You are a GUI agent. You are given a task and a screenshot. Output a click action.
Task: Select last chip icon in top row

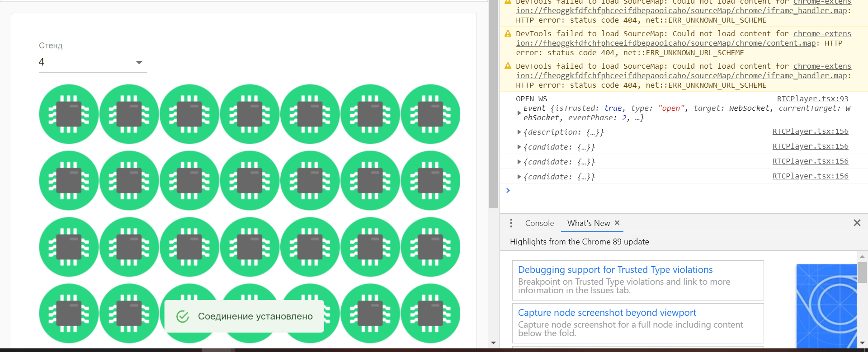[x=430, y=114]
